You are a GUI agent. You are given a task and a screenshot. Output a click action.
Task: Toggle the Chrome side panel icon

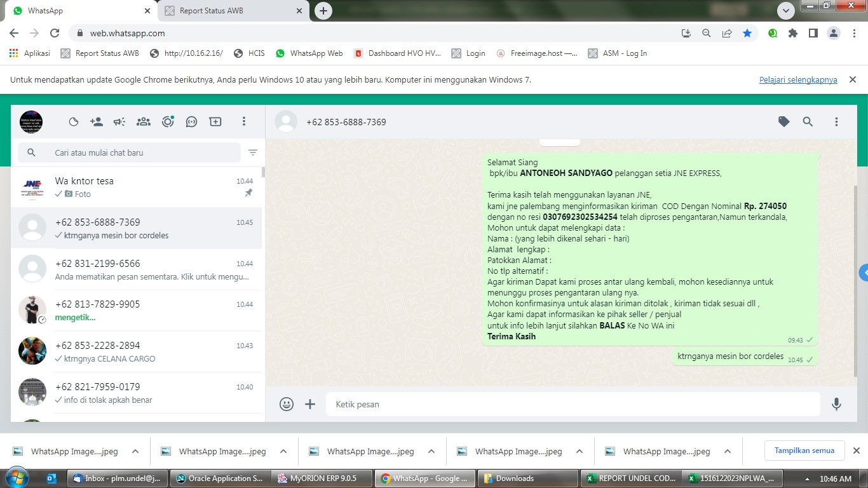813,33
